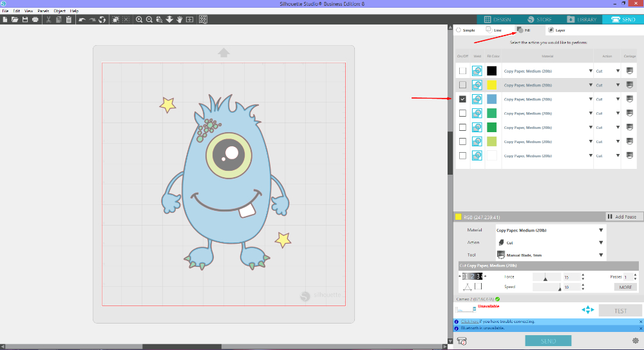
Task: Expand Action dropdown in yellow row
Action: tap(618, 85)
